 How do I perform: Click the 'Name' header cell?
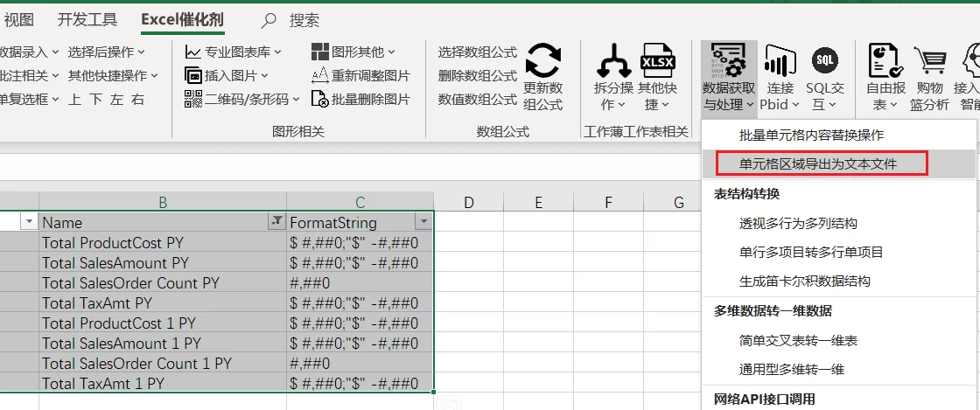[x=163, y=222]
